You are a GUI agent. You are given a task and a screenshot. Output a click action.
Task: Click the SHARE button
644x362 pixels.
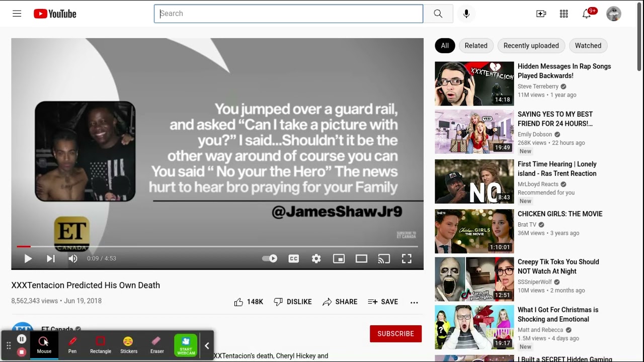click(340, 302)
